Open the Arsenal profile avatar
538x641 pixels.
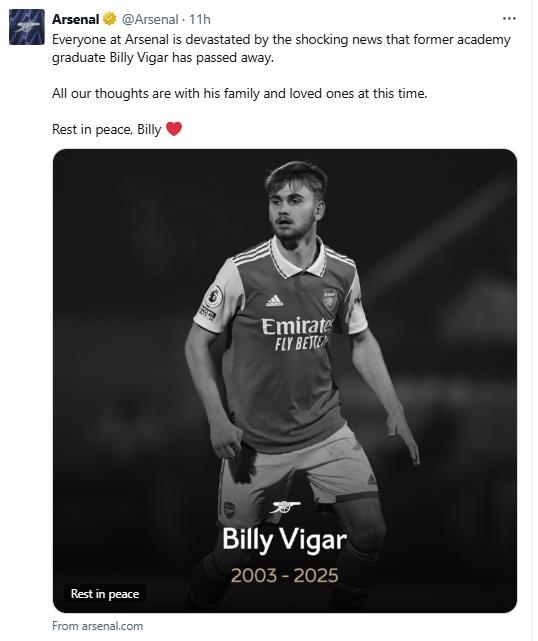click(27, 27)
